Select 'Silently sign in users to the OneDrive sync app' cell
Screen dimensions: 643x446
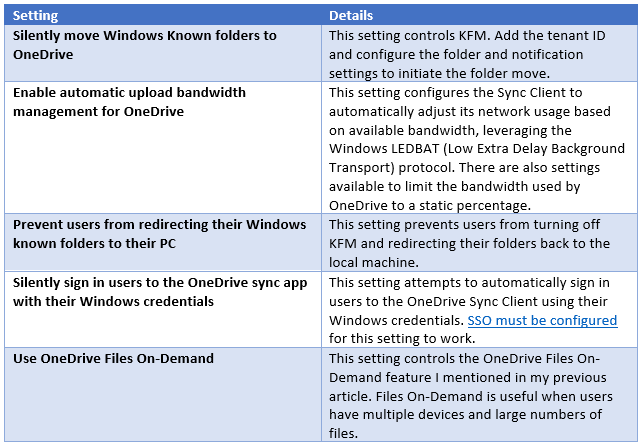[163, 309]
